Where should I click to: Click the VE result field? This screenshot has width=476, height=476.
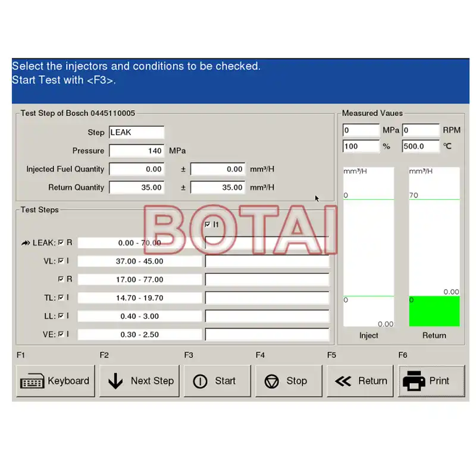point(267,334)
